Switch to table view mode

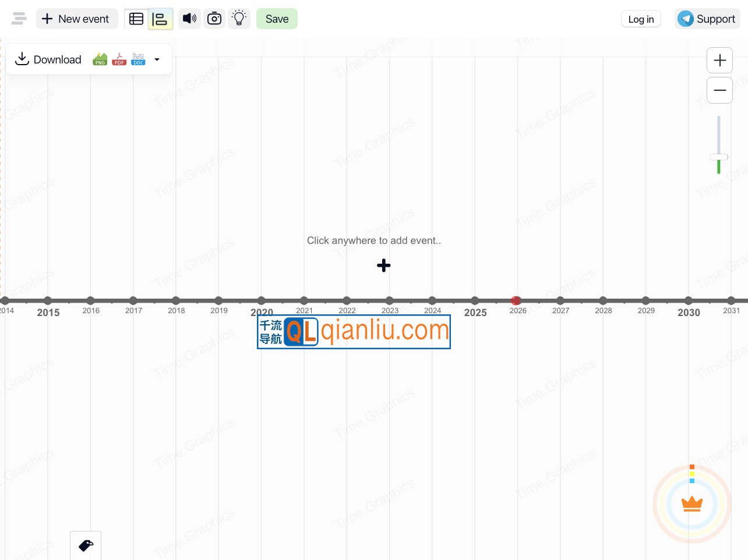(x=136, y=19)
